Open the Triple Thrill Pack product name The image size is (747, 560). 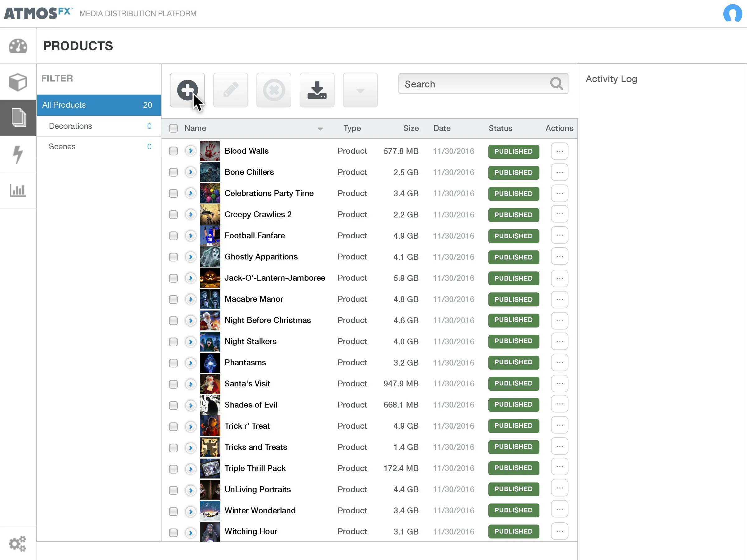[x=255, y=468]
